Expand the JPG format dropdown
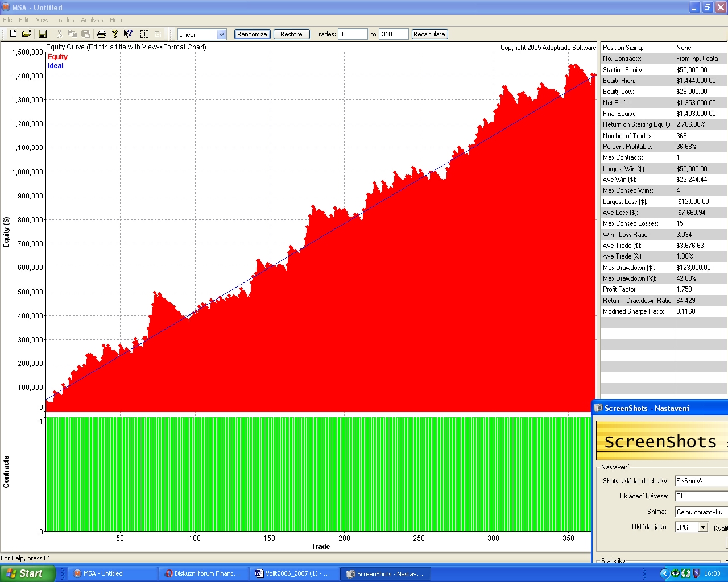Screen dimensions: 728x582 tap(703, 527)
